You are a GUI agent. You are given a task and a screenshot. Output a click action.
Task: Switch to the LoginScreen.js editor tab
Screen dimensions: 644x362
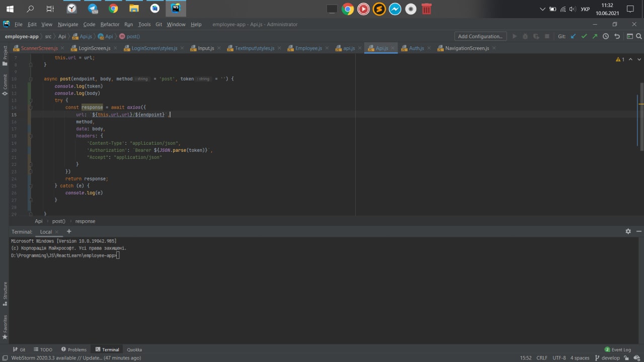[94, 48]
